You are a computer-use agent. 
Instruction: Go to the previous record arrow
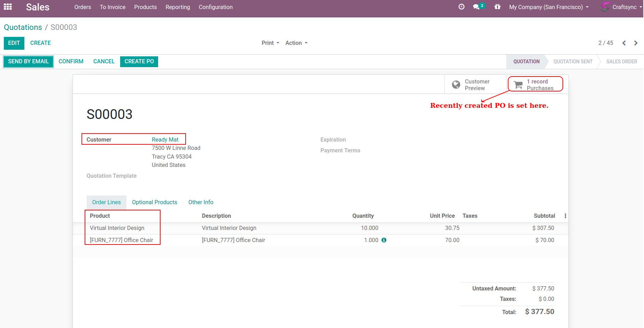click(x=624, y=43)
